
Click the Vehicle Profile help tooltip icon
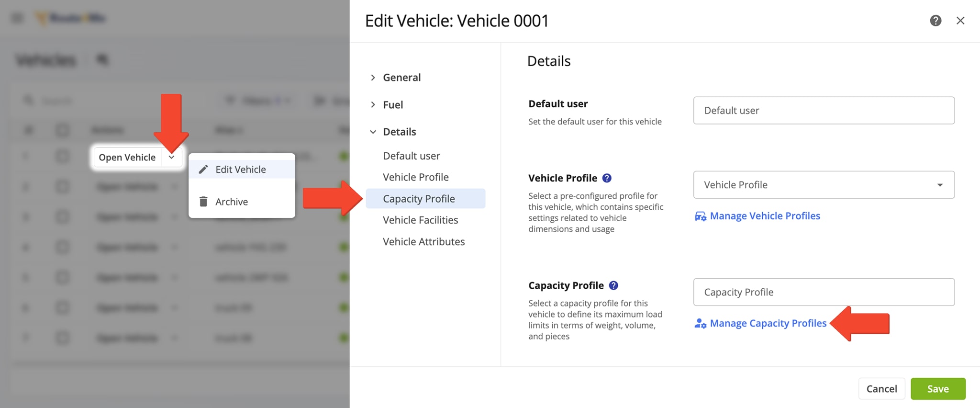pos(607,178)
